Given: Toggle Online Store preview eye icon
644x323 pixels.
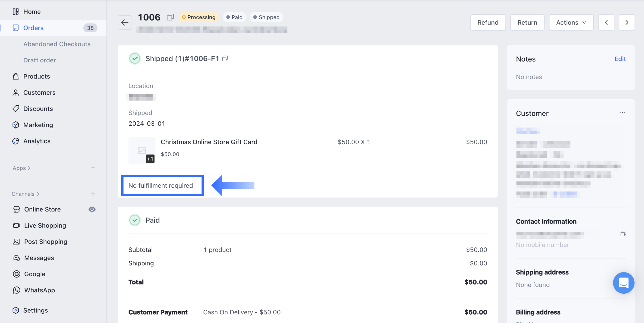Looking at the screenshot, I should (92, 209).
